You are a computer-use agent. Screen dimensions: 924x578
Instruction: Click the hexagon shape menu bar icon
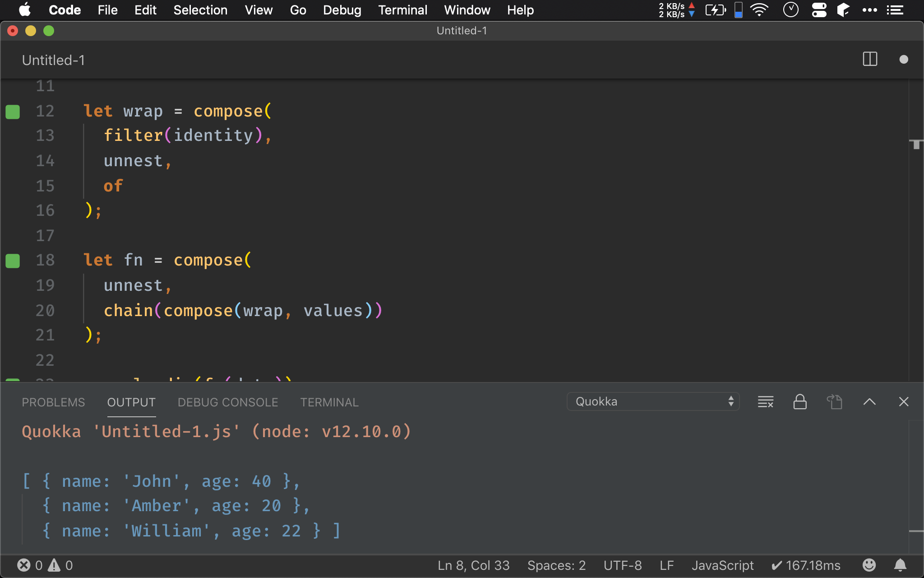point(843,10)
